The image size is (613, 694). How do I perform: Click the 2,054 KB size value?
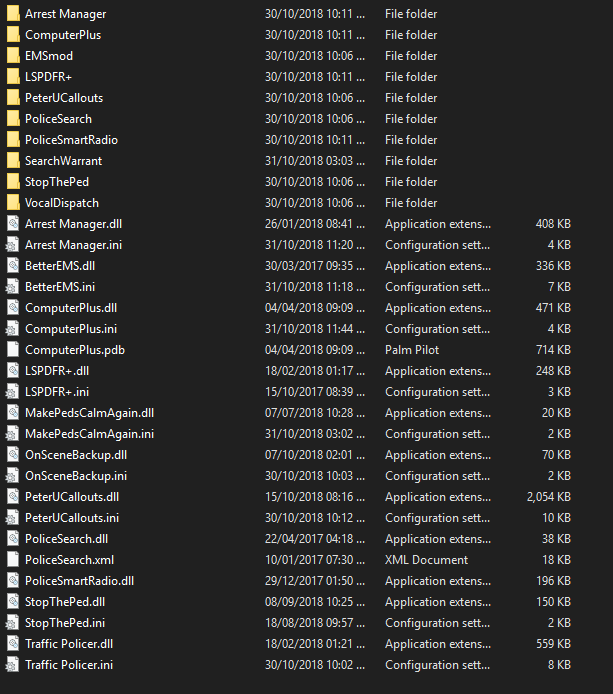click(549, 497)
